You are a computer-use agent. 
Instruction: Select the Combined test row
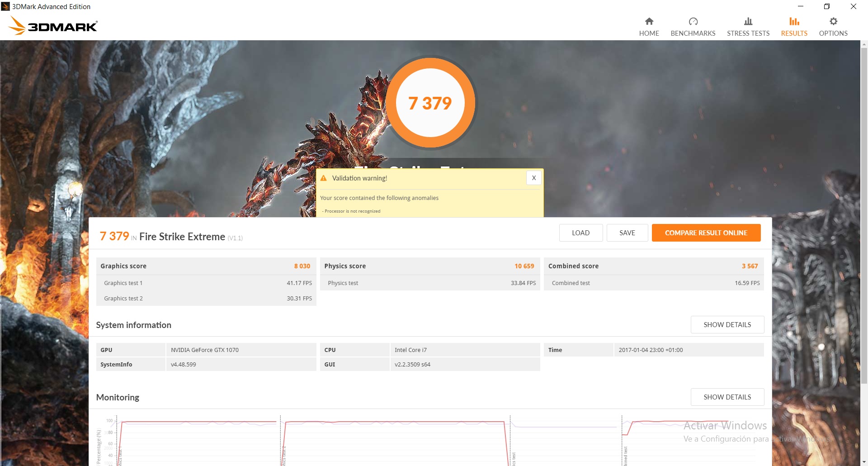point(654,283)
